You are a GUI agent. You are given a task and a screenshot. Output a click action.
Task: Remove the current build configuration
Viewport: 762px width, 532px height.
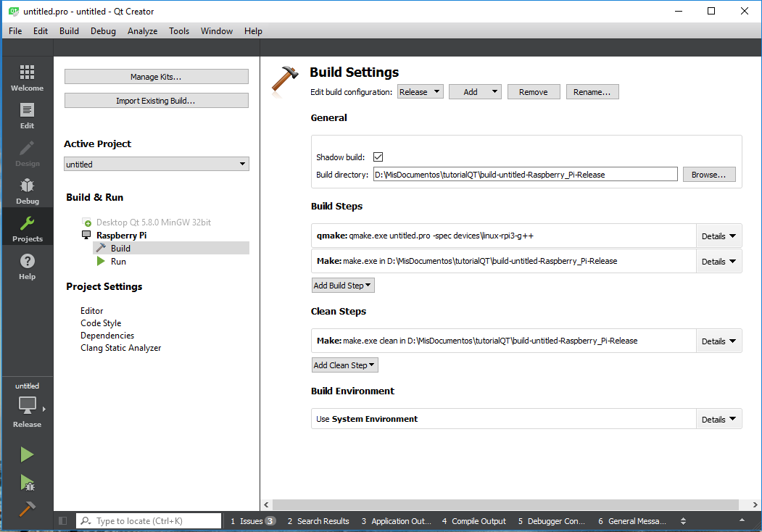point(534,92)
